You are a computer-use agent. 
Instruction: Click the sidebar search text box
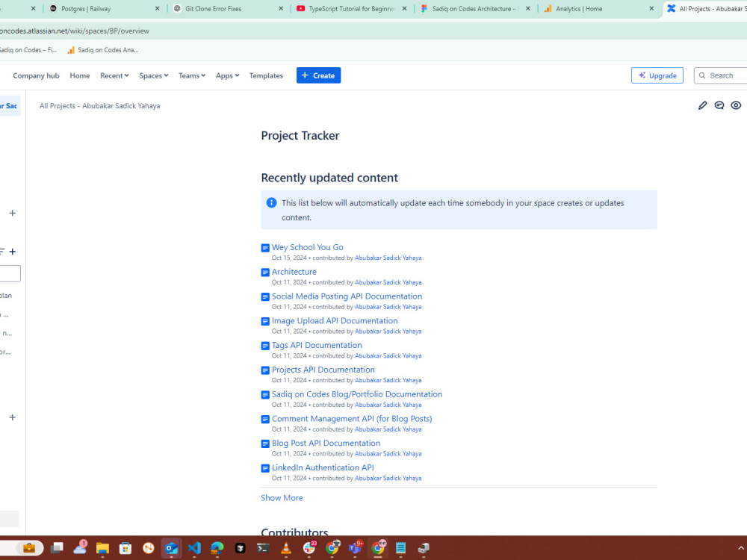tap(10, 273)
